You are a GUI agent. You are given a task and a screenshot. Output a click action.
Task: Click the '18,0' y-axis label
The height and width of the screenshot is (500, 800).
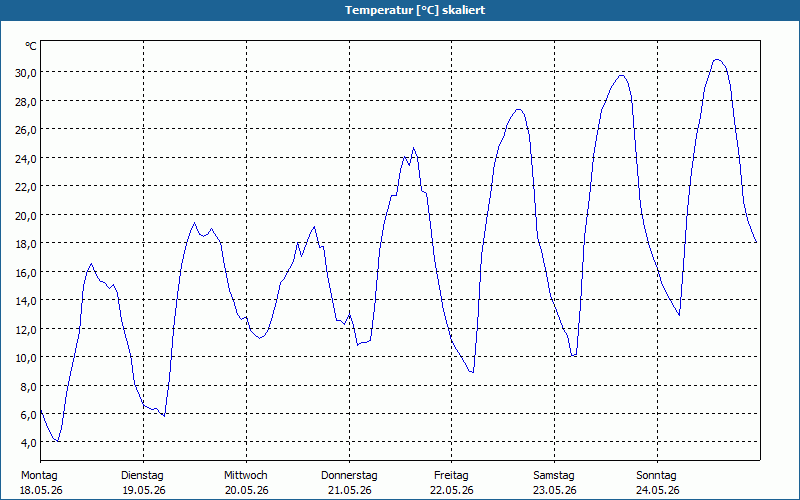pyautogui.click(x=26, y=243)
